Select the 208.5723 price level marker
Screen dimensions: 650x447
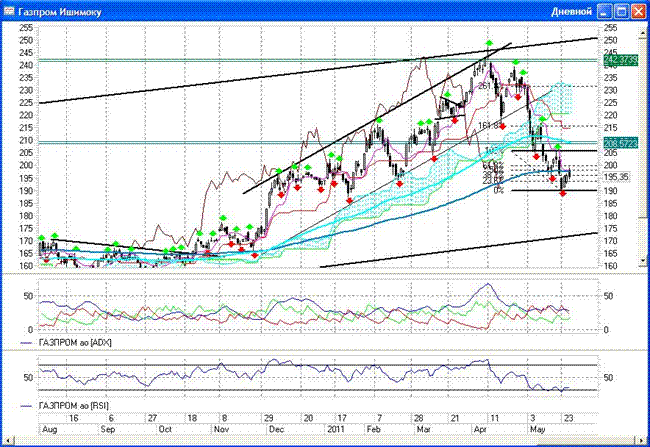(x=621, y=143)
